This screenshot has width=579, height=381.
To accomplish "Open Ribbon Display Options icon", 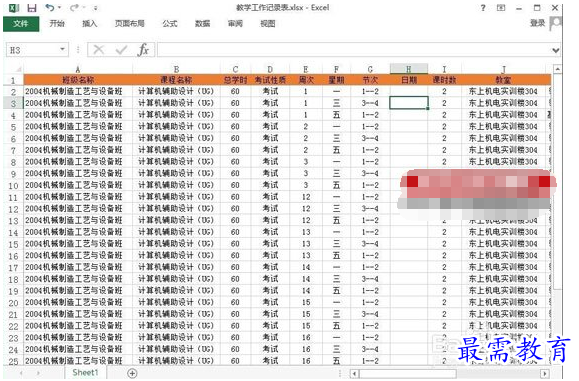I will pos(501,8).
